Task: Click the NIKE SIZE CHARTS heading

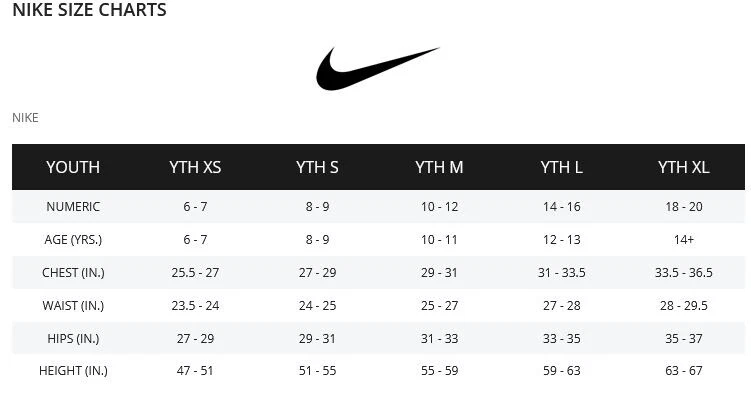Action: point(89,10)
